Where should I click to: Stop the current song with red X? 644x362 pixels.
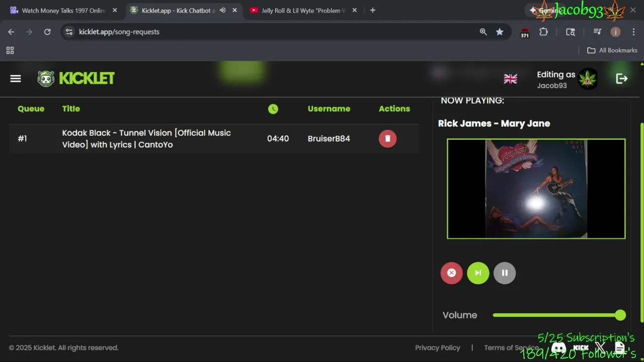click(451, 273)
